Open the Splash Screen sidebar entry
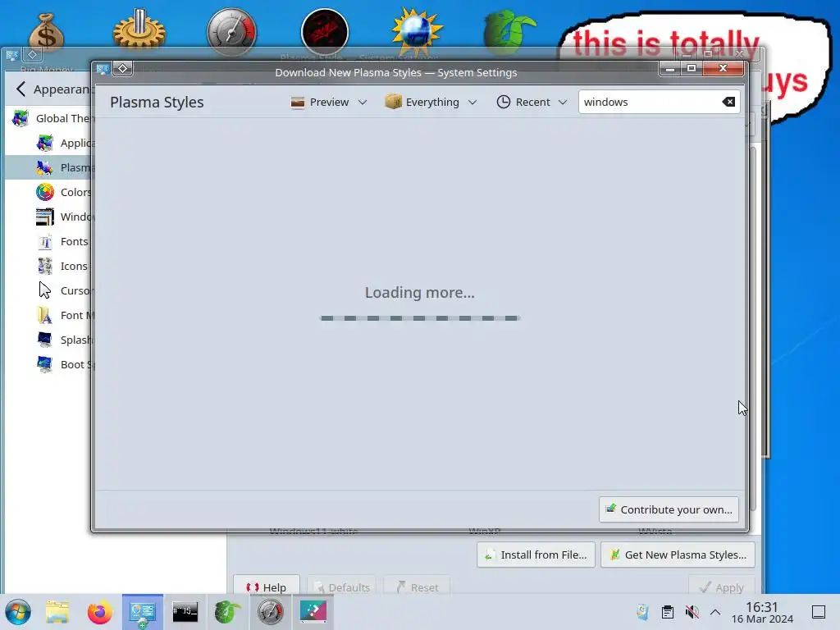 [x=49, y=340]
